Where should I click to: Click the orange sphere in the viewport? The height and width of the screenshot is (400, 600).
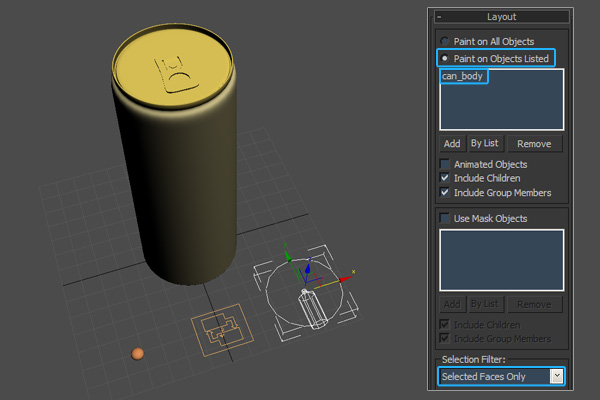coord(137,354)
